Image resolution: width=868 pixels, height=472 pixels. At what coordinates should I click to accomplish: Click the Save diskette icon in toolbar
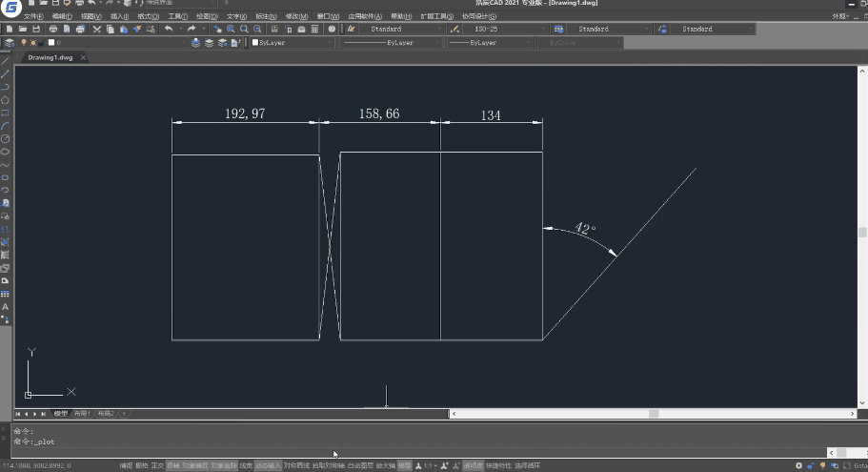point(36,29)
